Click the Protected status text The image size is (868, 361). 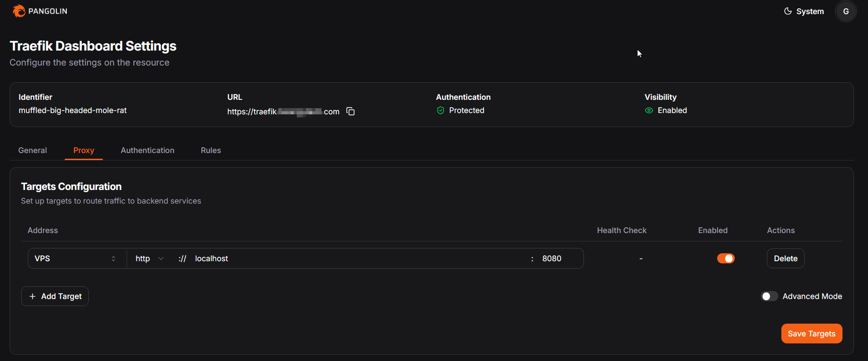point(467,110)
